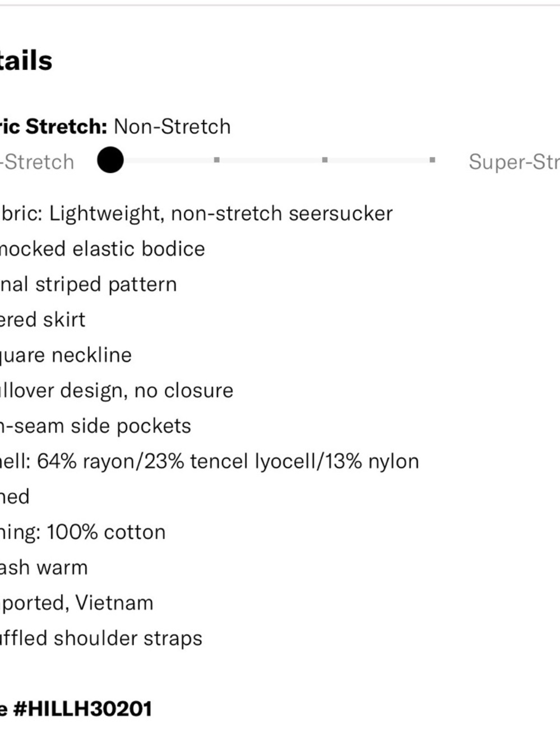Click the Super-Stretch scale end label

[514, 162]
